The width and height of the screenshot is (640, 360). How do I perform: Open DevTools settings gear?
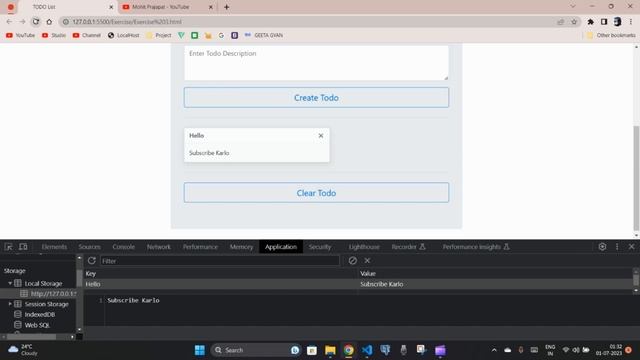pos(602,247)
